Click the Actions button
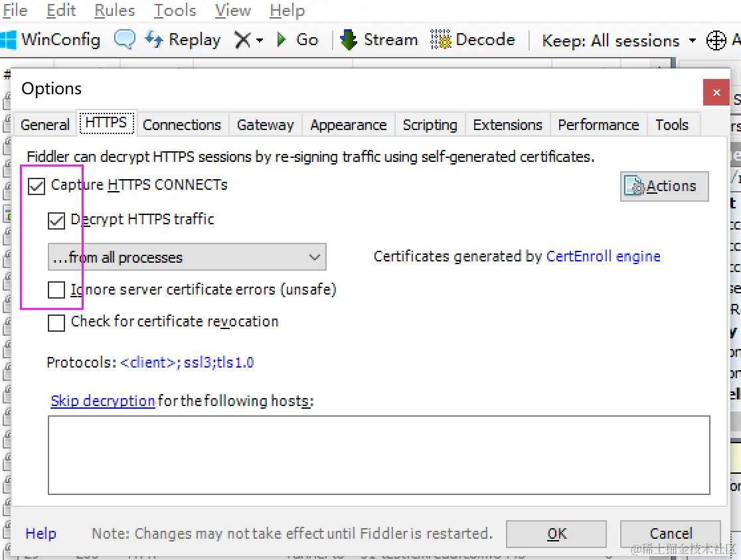 click(x=664, y=186)
